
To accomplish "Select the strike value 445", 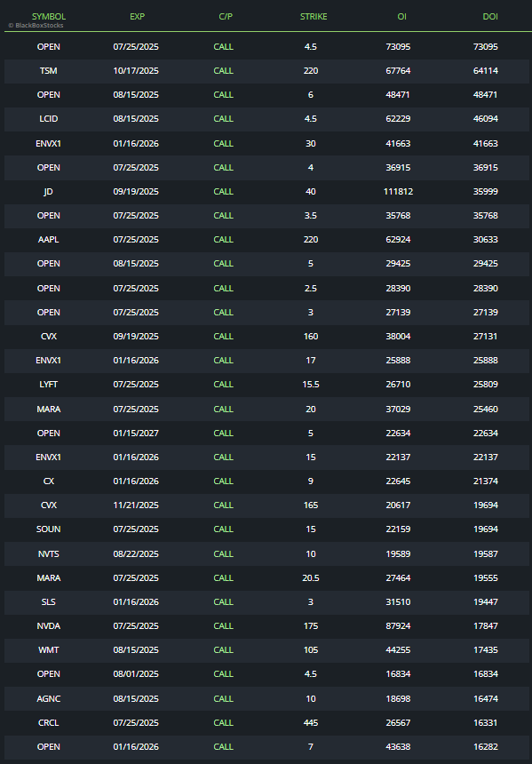I will coord(311,722).
